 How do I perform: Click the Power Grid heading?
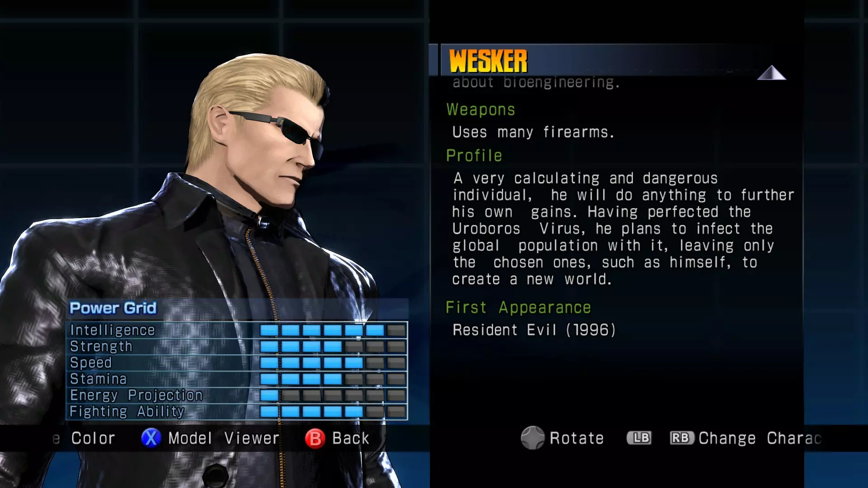point(113,308)
